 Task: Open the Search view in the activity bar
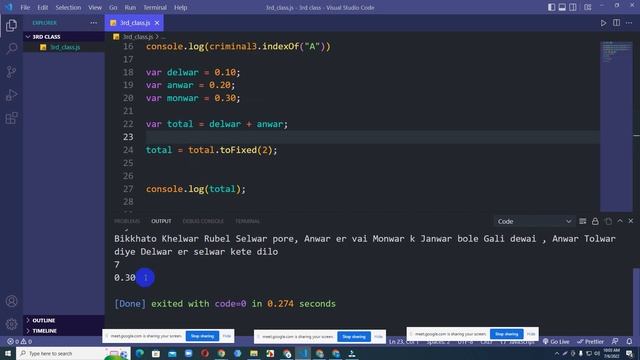[x=11, y=49]
